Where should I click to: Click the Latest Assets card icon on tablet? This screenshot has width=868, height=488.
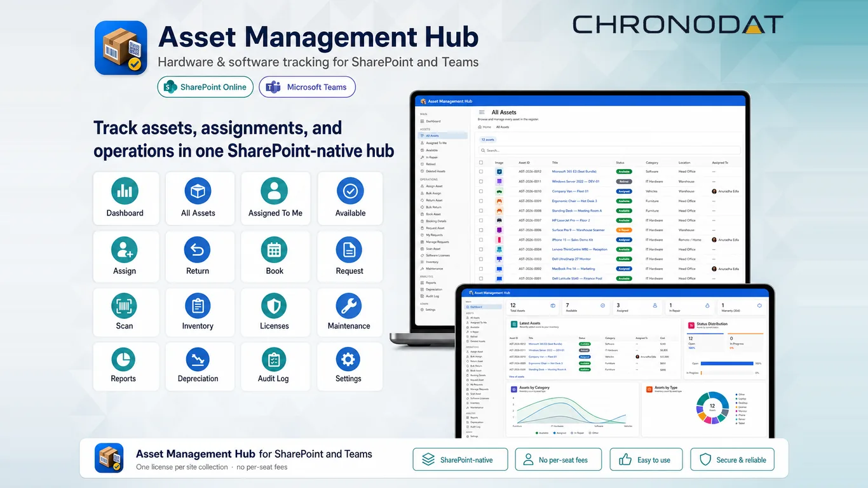(x=513, y=324)
